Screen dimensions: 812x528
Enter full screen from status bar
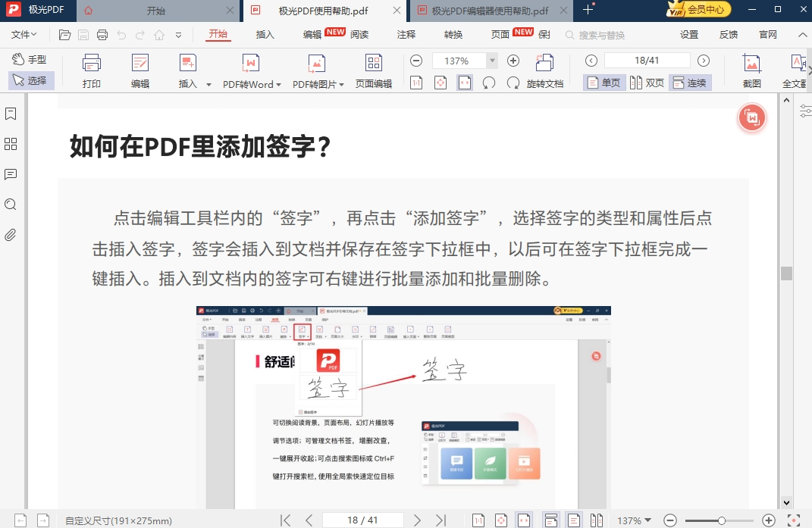click(793, 520)
